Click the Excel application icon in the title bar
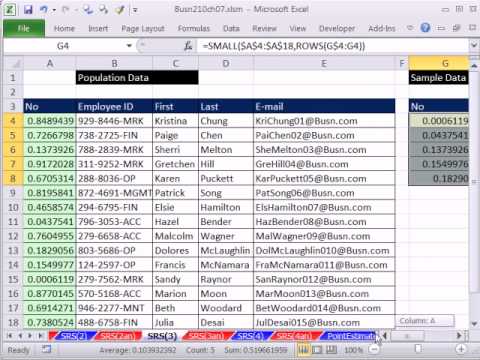The width and height of the screenshot is (480, 360). 9,9
